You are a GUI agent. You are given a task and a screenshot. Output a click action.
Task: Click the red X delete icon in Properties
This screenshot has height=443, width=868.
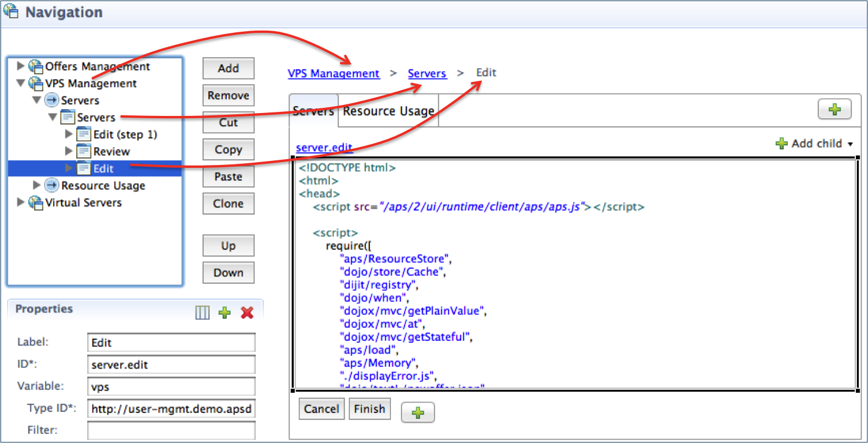[247, 313]
